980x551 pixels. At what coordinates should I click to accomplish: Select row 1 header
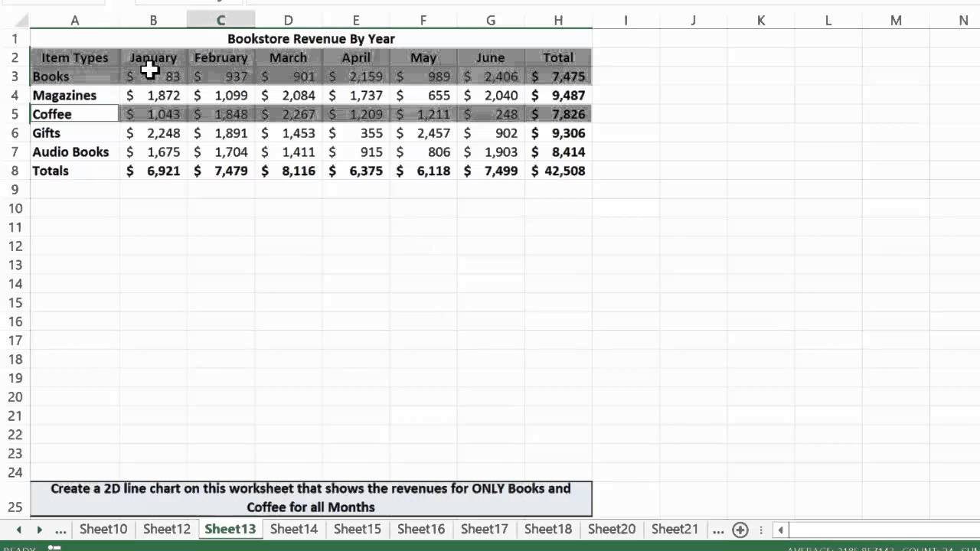[x=15, y=38]
